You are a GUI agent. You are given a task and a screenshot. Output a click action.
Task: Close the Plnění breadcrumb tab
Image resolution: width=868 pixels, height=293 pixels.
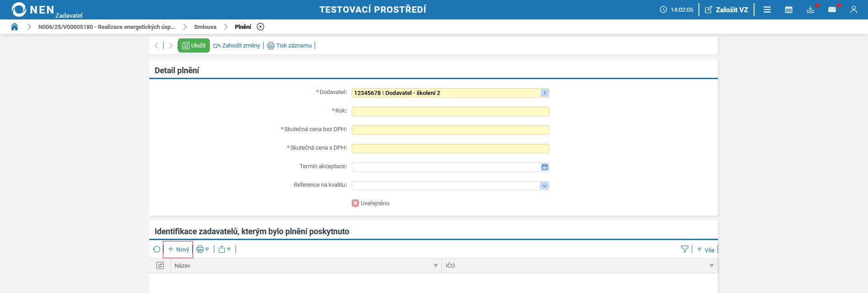coord(260,27)
